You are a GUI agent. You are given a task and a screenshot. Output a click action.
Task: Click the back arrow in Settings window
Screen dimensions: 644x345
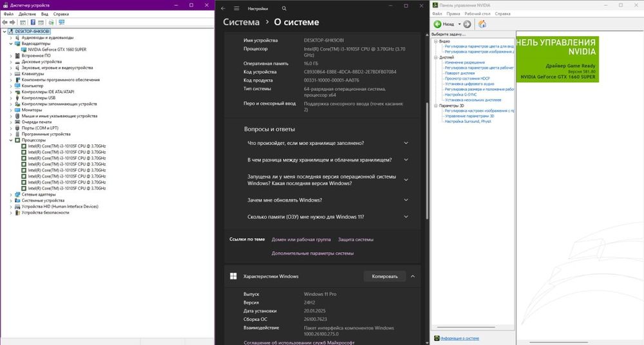[223, 8]
